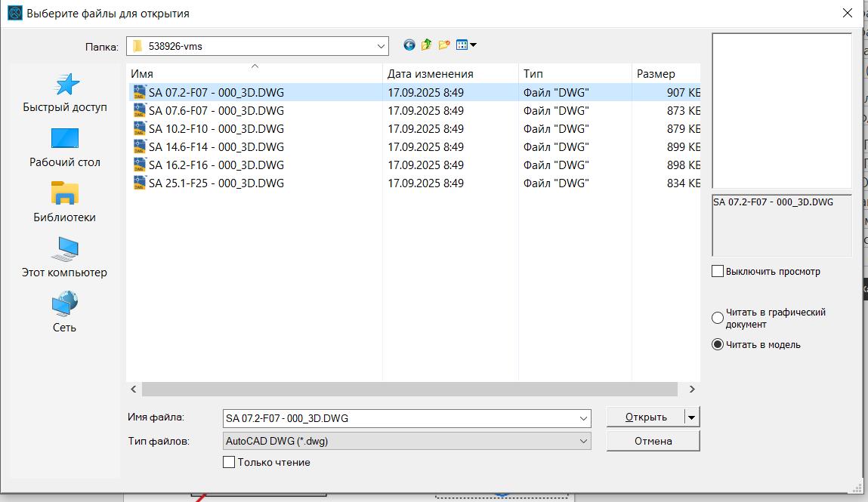Go to Рабочий стол location

coord(65,148)
